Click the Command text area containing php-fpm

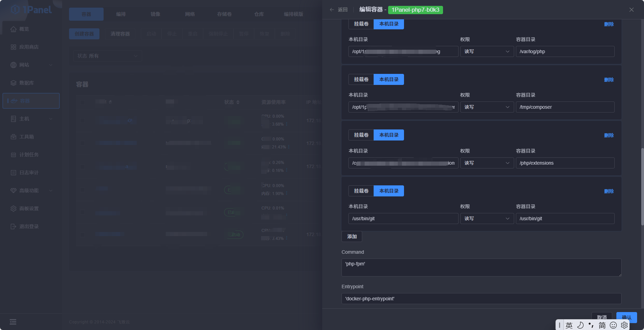(x=481, y=268)
